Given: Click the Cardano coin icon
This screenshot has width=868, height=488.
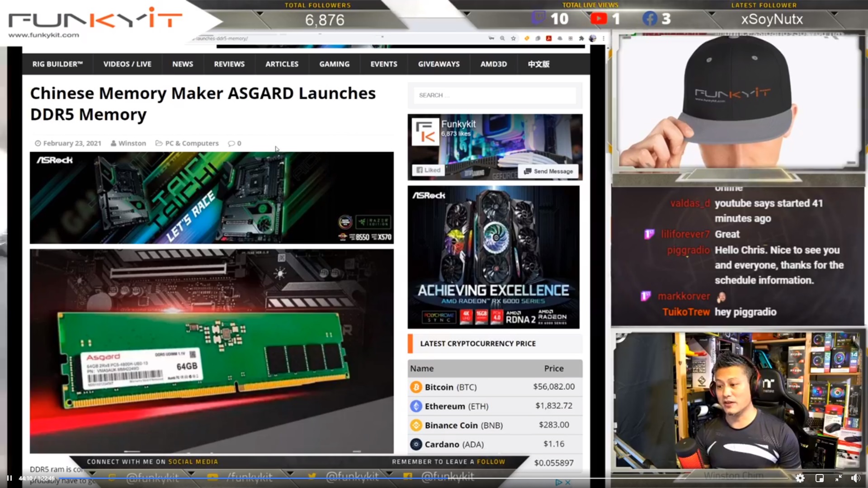Looking at the screenshot, I should click(416, 444).
